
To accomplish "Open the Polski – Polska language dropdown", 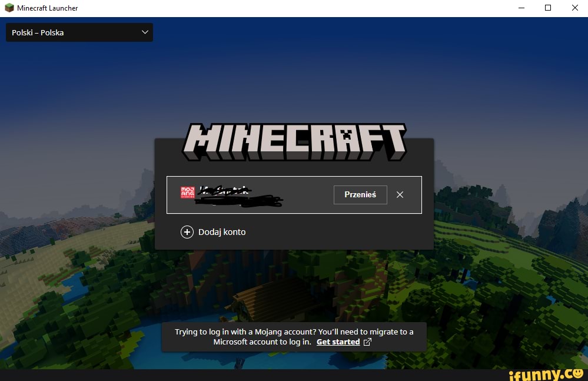I will [x=79, y=32].
